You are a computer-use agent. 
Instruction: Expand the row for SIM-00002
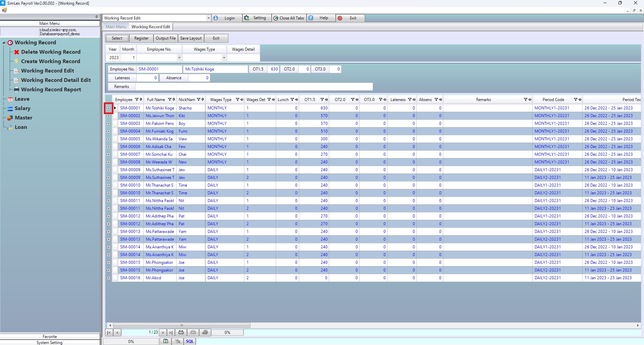tap(108, 116)
